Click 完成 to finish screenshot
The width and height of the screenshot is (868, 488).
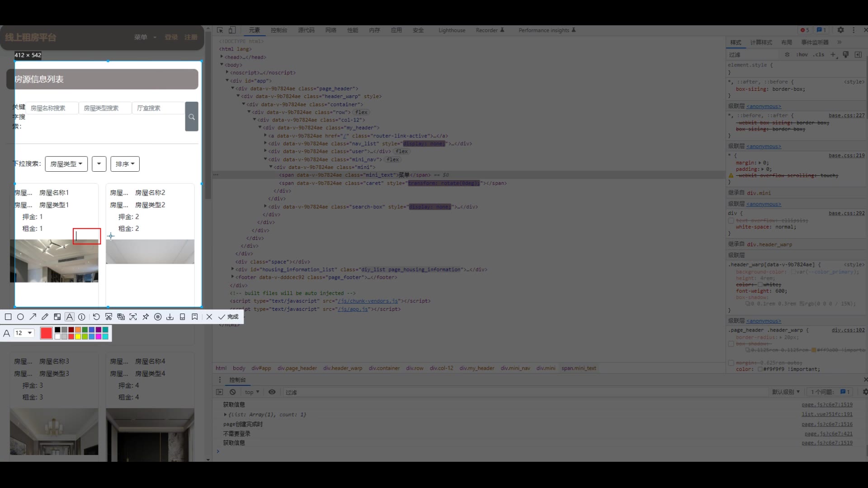[x=228, y=317]
